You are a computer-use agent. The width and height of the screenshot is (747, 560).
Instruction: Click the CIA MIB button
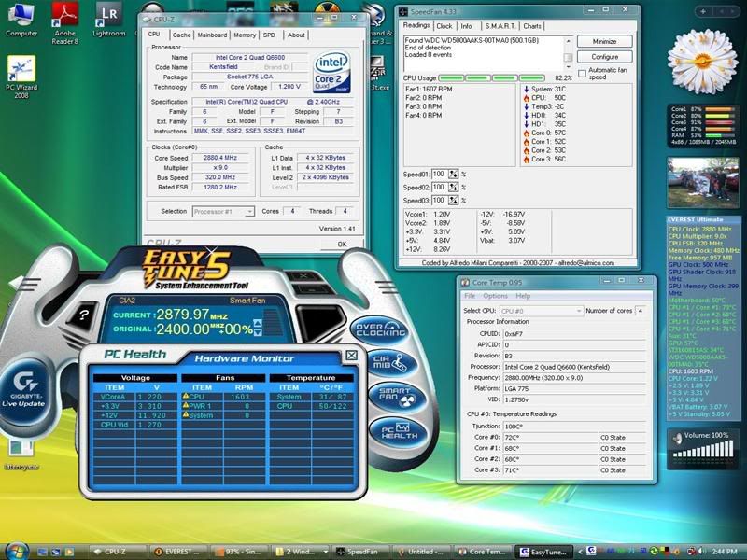(x=392, y=364)
